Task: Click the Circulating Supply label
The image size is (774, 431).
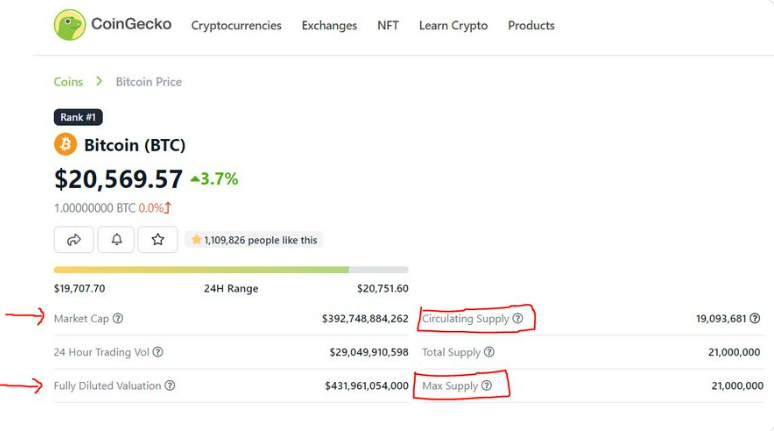Action: (x=465, y=318)
